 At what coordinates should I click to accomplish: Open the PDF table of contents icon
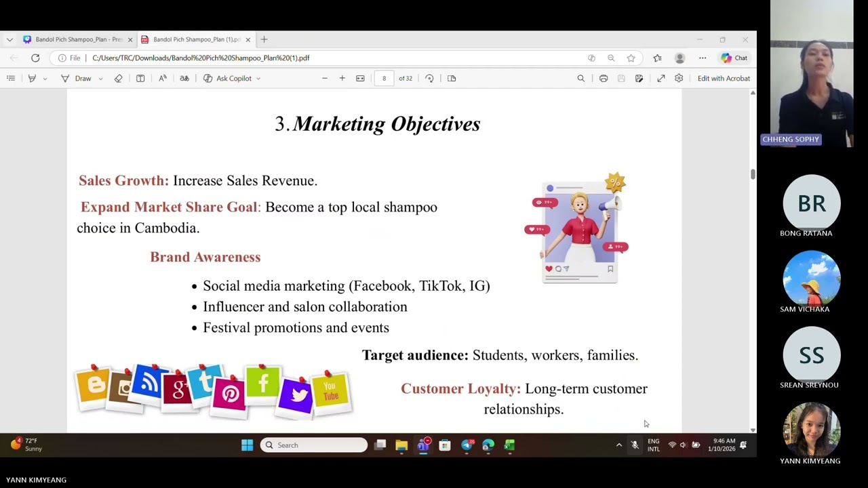pos(11,79)
